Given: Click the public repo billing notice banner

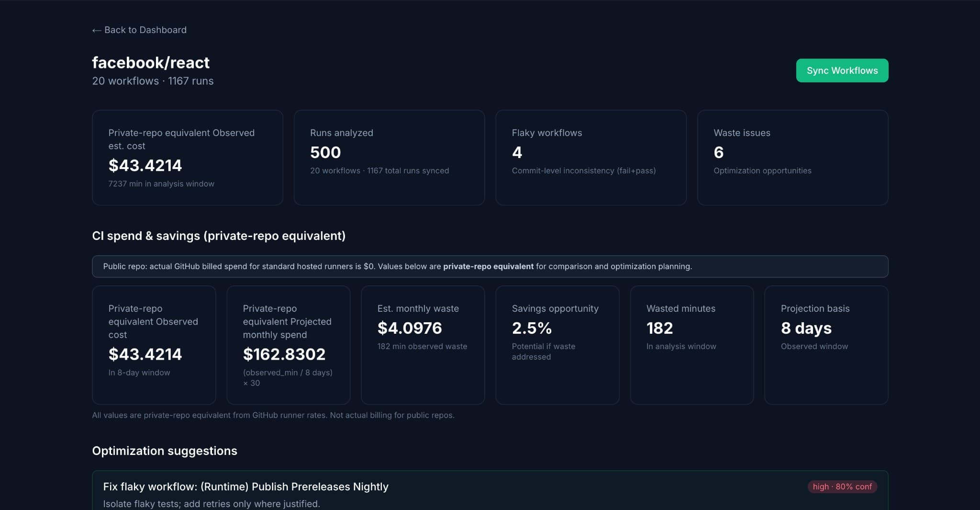Looking at the screenshot, I should (x=490, y=266).
